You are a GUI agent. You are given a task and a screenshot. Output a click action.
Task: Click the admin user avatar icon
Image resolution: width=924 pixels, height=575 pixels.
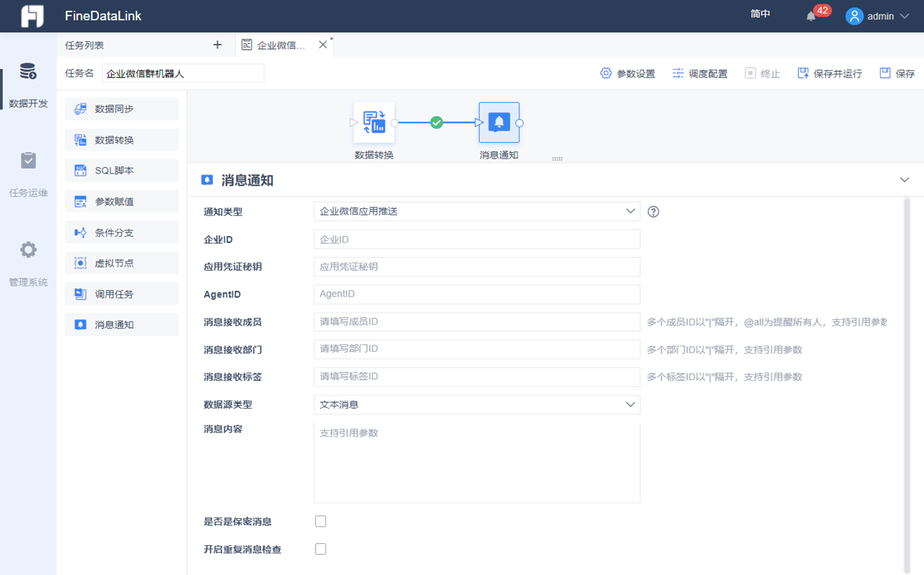(854, 16)
